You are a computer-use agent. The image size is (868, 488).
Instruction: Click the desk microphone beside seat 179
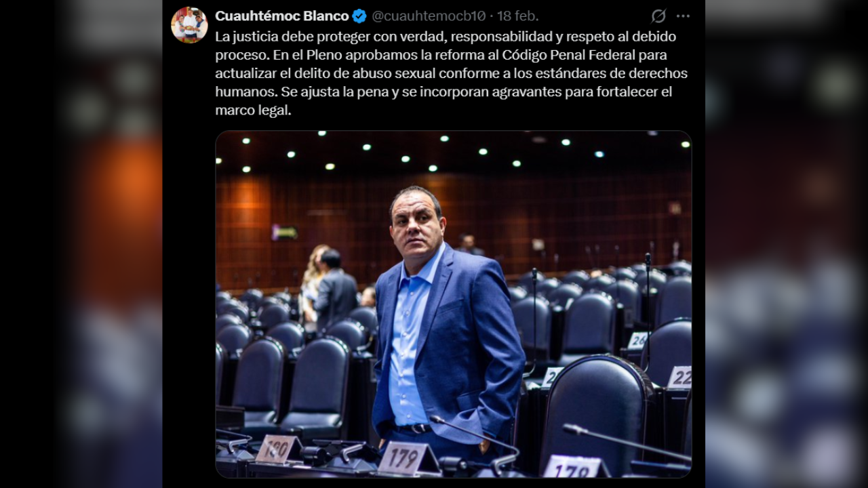pos(475,444)
